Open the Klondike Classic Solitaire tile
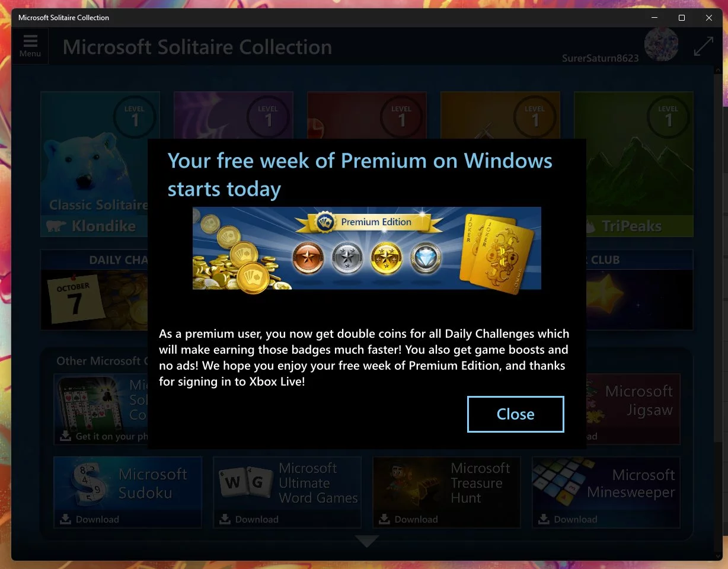This screenshot has height=569, width=728. [x=94, y=164]
